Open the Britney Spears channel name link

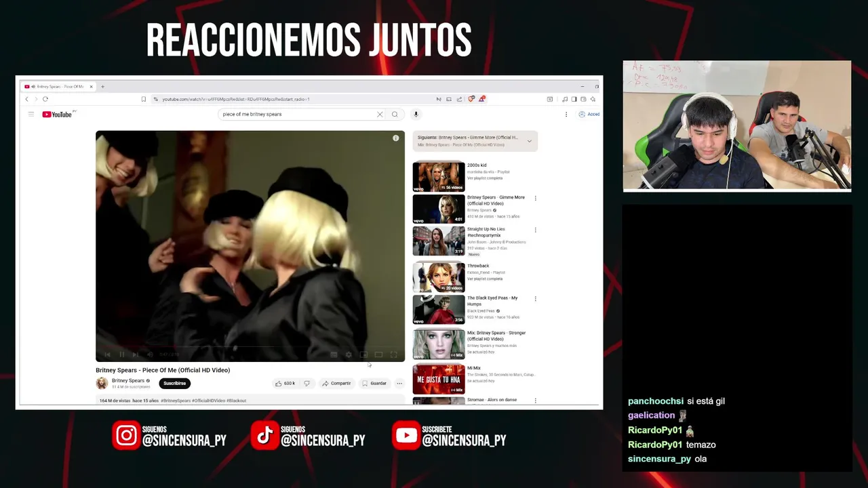(128, 381)
